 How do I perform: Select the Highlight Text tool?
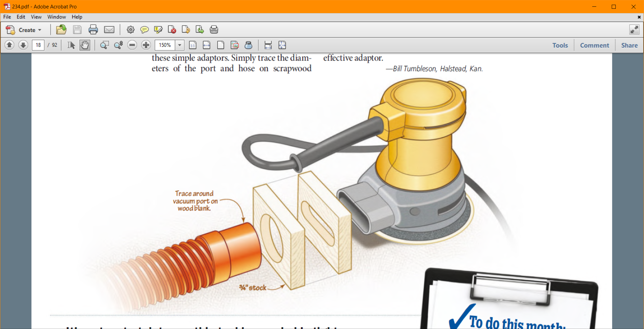tap(158, 30)
